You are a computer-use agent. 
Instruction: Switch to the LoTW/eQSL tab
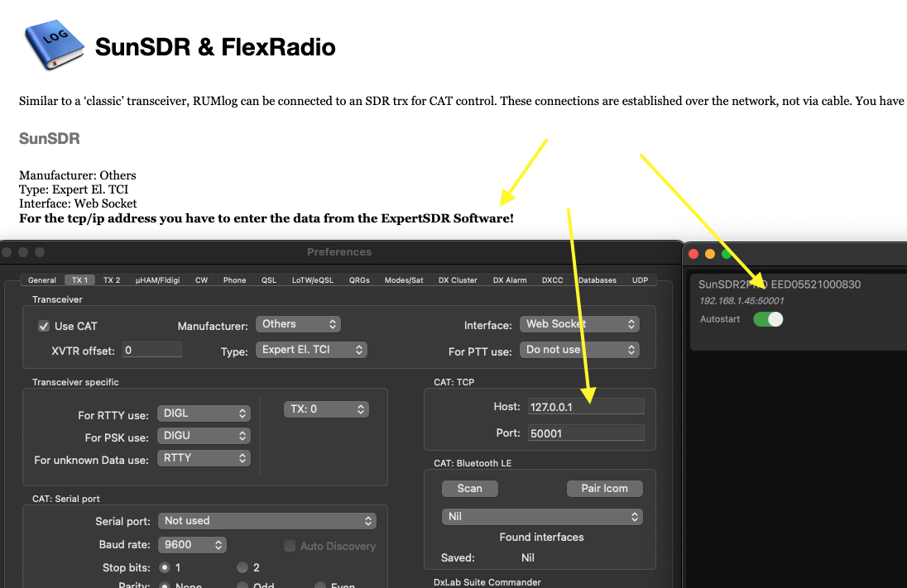click(x=313, y=280)
